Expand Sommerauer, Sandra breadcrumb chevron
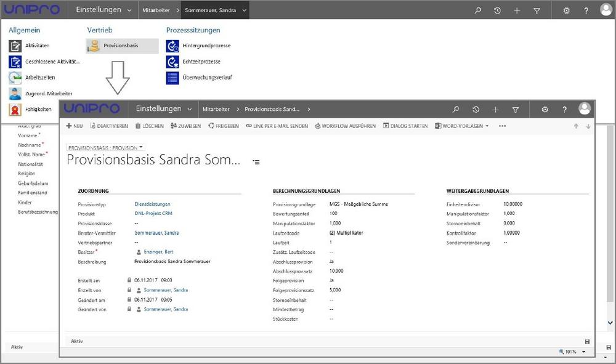Viewport: 616px width, 364px height. point(244,10)
